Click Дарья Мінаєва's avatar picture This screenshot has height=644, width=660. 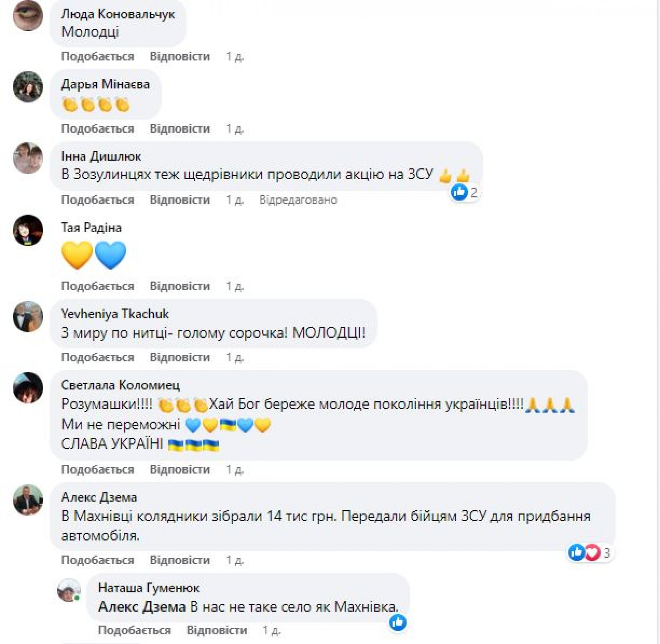coord(28,87)
